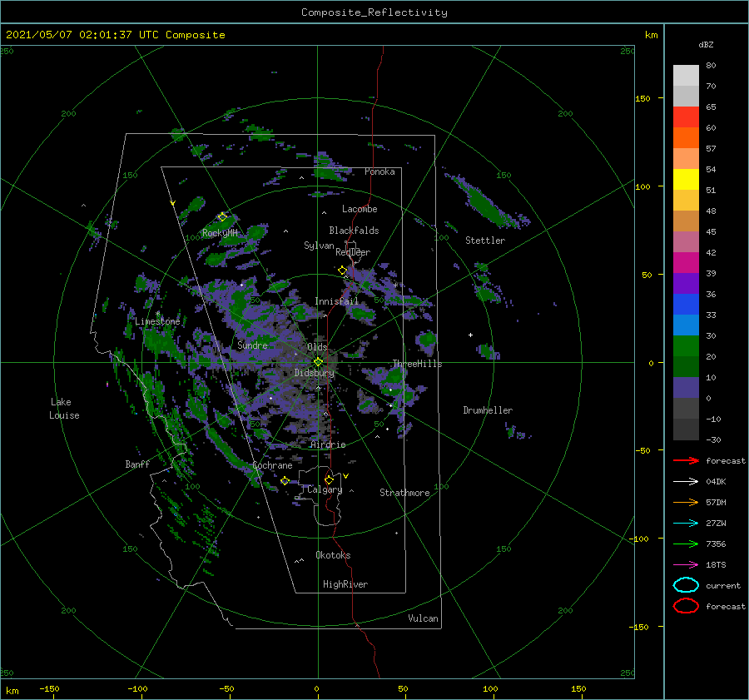Click the 2021/05/07 02:01:37 UTC timestamp
The width and height of the screenshot is (749, 700).
[x=115, y=35]
